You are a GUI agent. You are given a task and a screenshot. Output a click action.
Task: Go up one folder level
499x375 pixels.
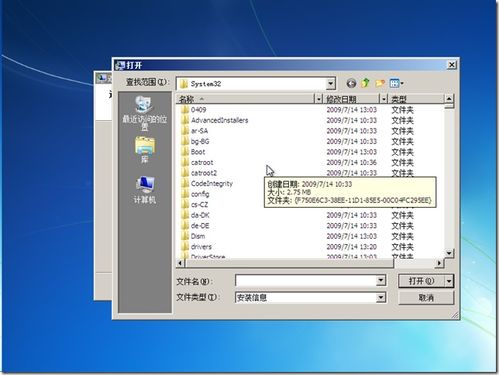[366, 83]
